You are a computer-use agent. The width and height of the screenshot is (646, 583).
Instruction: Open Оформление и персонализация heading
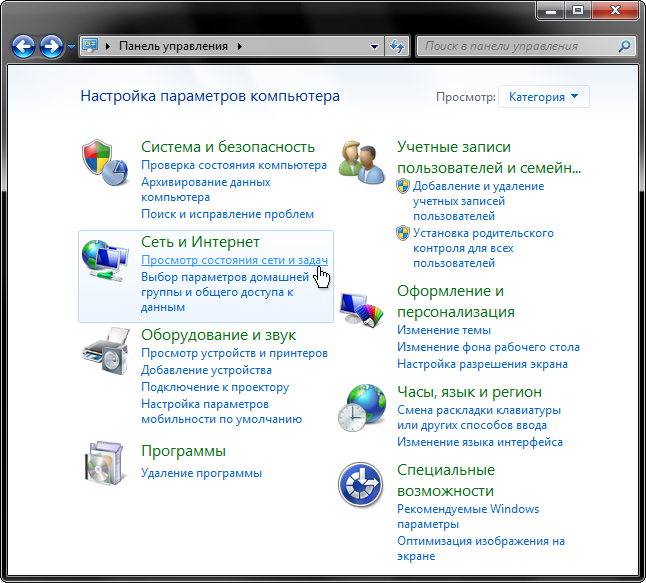(456, 302)
